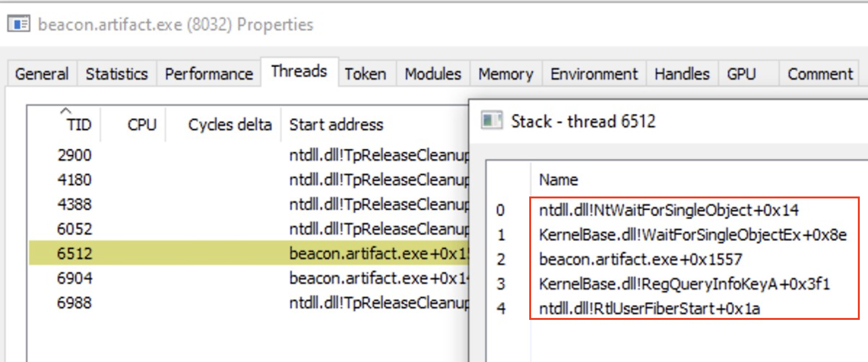
Task: Go to the Statistics tab
Action: pyautogui.click(x=116, y=74)
